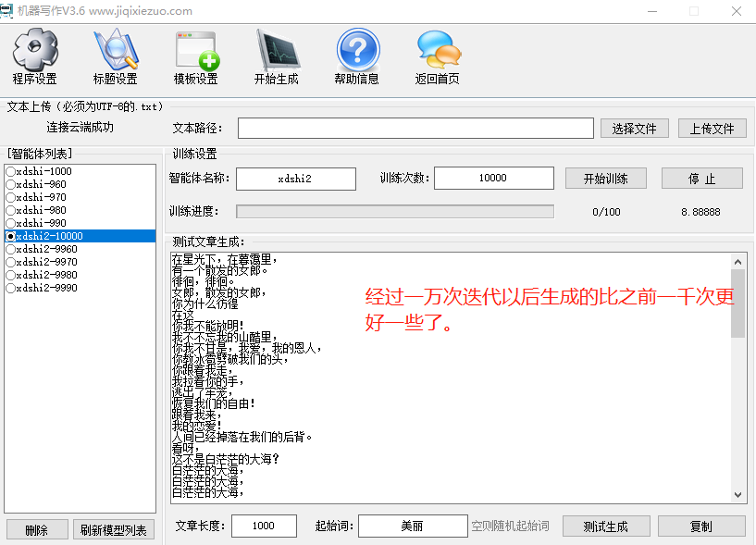Open 模板设置 toolbar icon

point(195,50)
